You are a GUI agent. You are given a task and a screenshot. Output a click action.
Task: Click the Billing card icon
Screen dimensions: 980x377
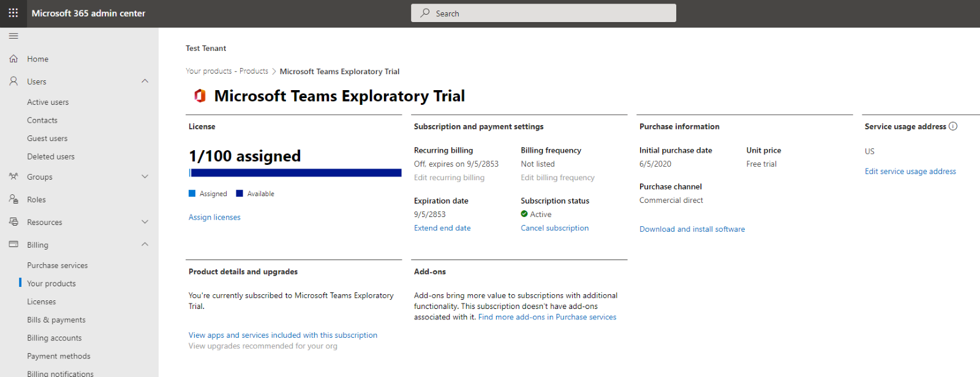click(x=13, y=245)
